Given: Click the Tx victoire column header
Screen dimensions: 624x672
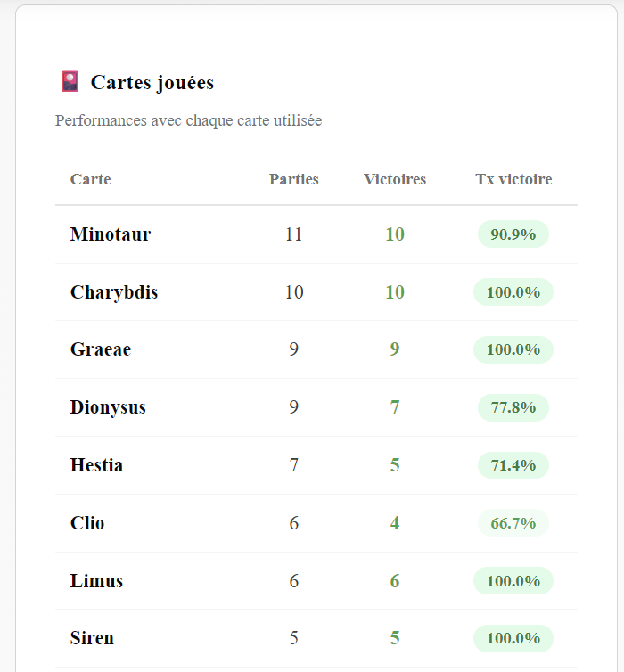Looking at the screenshot, I should click(x=513, y=179).
